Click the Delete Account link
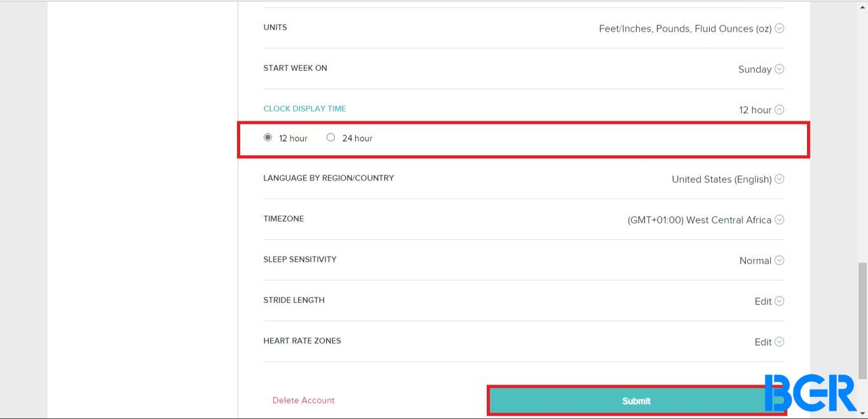 pyautogui.click(x=304, y=400)
